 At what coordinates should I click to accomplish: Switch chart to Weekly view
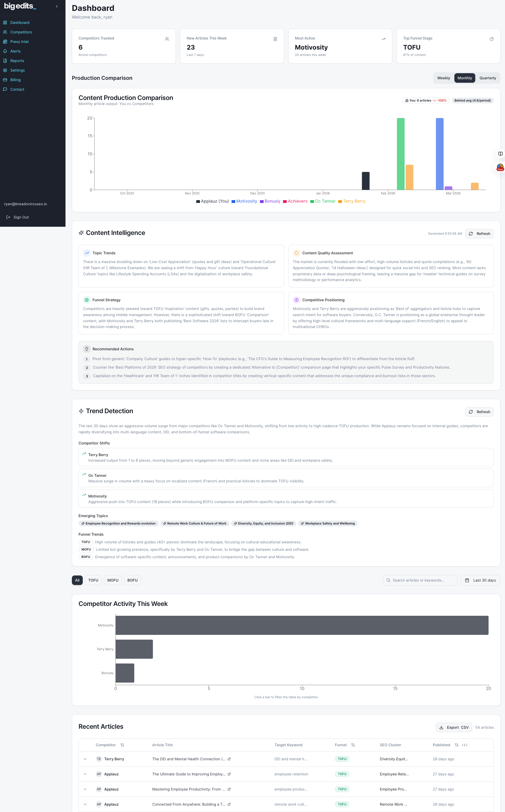click(x=443, y=78)
